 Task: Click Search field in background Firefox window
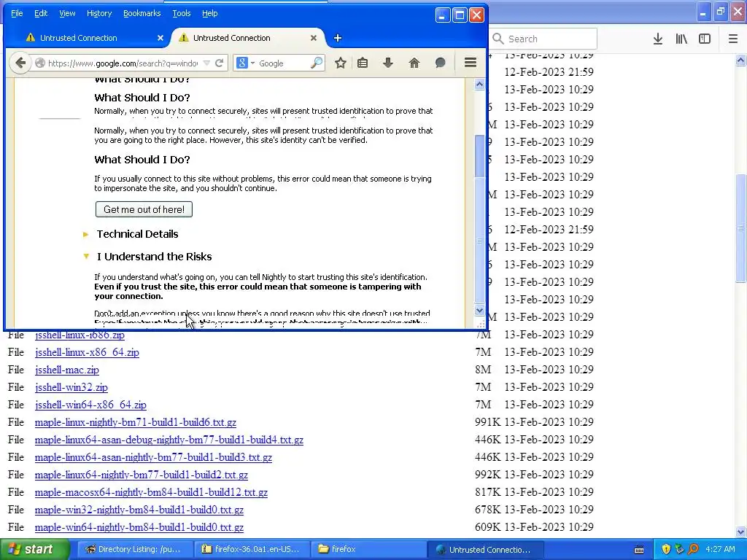point(544,39)
